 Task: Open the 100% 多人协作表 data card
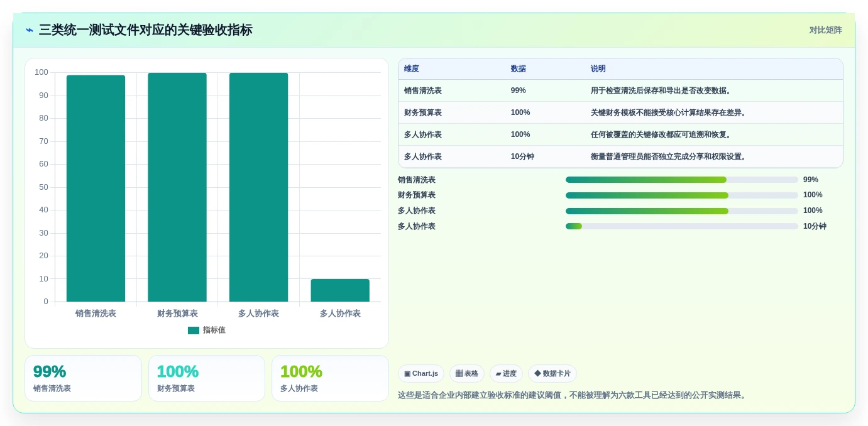[x=330, y=378]
